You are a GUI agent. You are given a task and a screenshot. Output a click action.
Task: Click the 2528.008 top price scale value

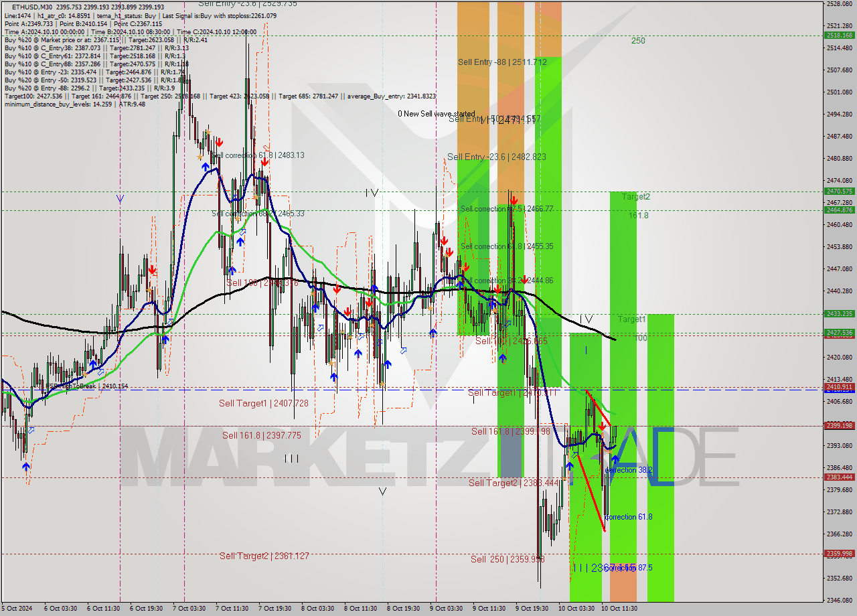tap(839, 4)
